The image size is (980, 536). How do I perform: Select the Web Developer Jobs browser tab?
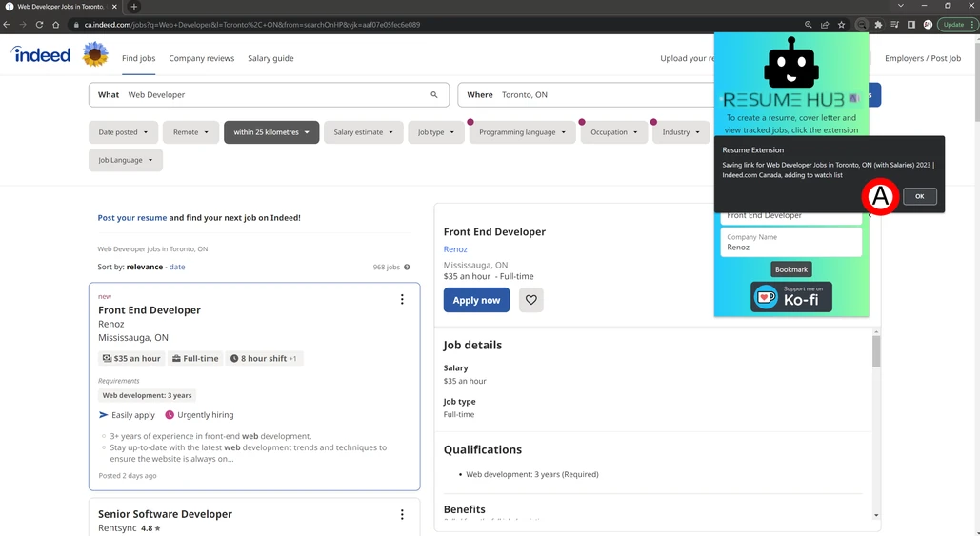pos(61,7)
